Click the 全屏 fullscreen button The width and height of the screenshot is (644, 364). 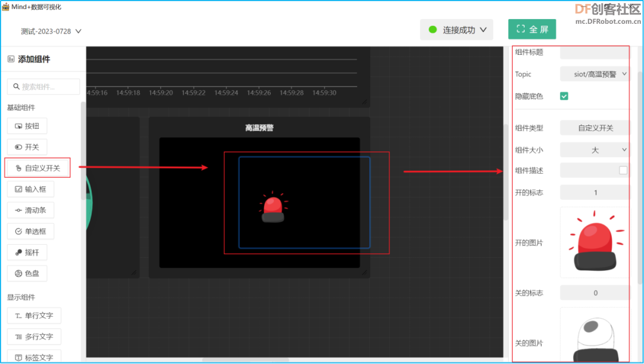coord(532,29)
